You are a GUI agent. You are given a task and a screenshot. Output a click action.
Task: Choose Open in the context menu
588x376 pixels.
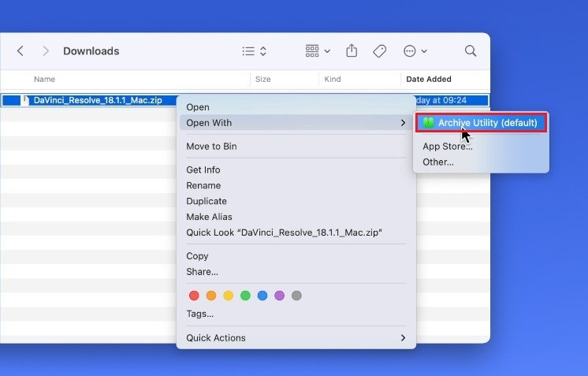coord(296,107)
